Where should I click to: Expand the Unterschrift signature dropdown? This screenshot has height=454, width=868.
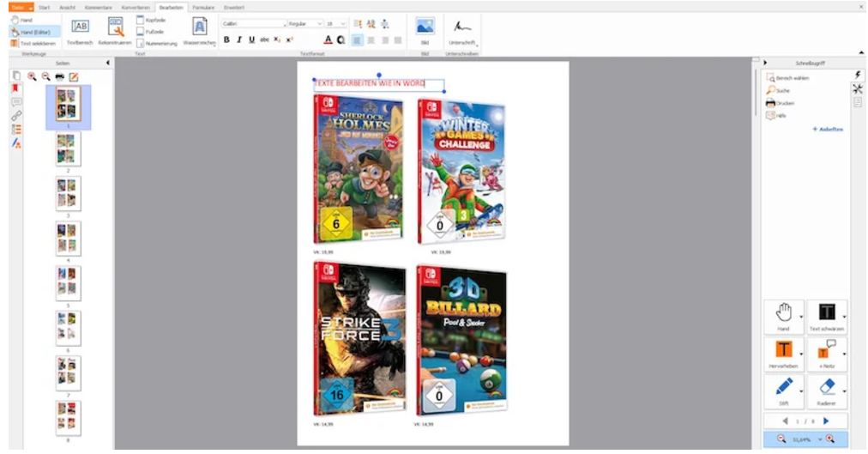pyautogui.click(x=477, y=43)
